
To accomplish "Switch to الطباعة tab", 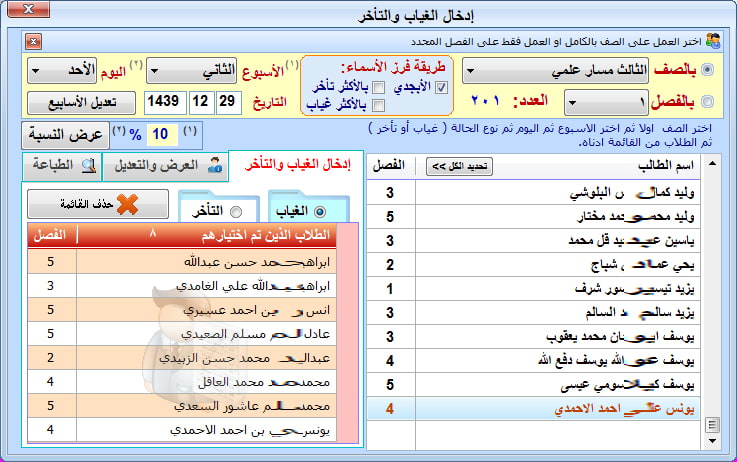I will point(62,166).
